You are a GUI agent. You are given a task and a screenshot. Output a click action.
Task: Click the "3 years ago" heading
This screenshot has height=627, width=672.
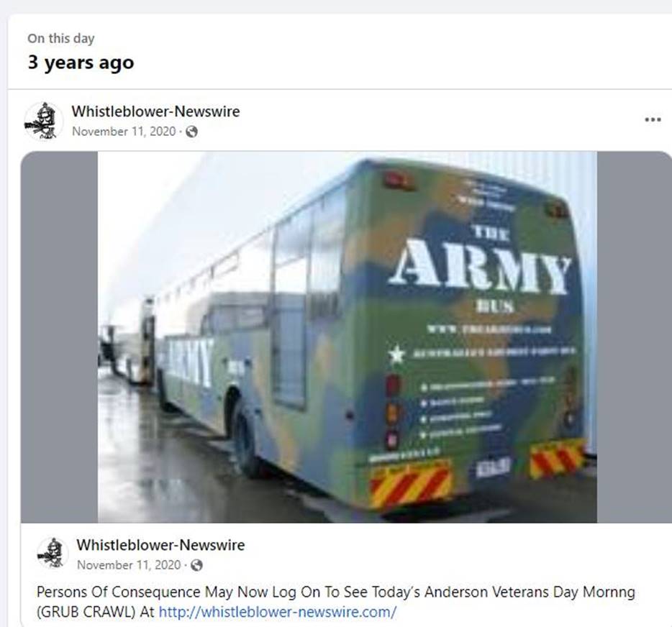pyautogui.click(x=81, y=63)
